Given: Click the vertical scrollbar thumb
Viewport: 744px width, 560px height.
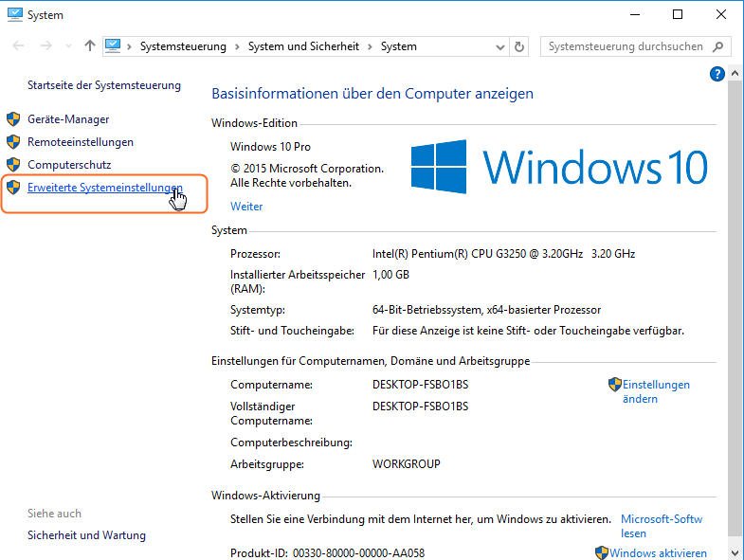Looking at the screenshot, I should pos(735,309).
